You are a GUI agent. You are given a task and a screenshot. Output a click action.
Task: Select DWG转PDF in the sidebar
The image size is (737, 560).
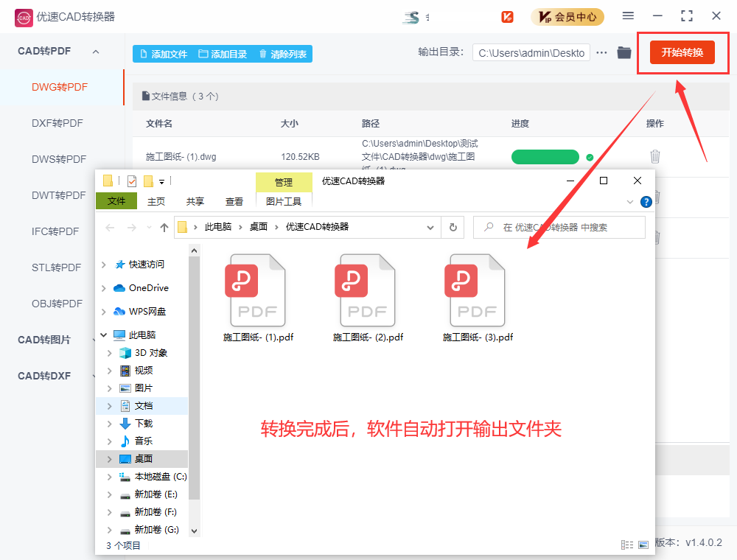tap(60, 88)
